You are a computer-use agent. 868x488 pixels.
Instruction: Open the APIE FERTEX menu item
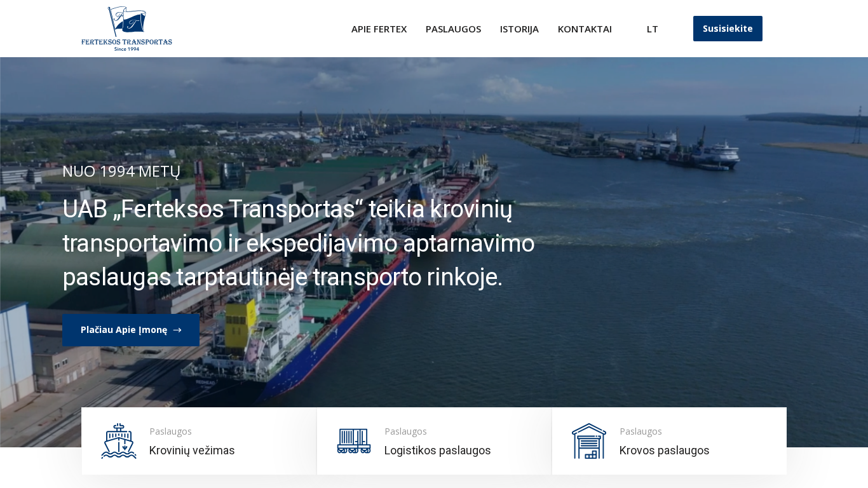(379, 29)
